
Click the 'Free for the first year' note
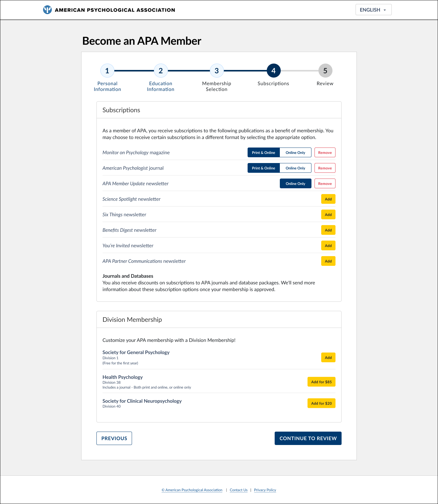point(120,363)
